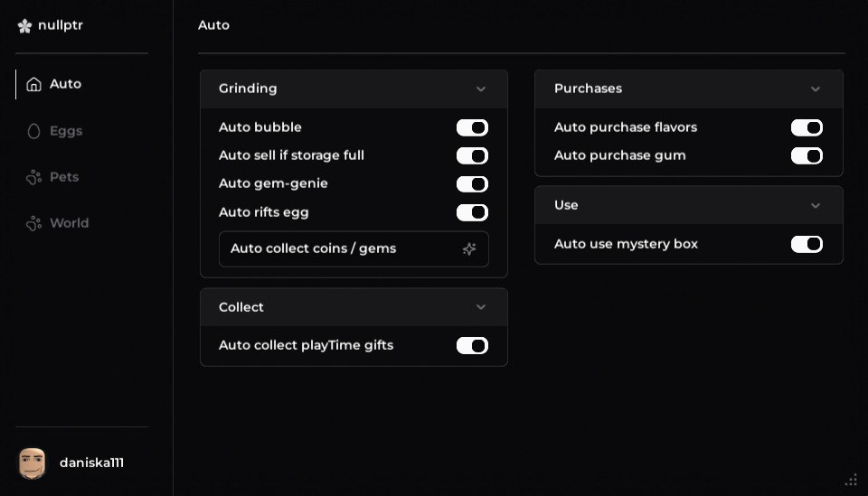Turn off Auto sell if storage full
The height and width of the screenshot is (496, 868).
[x=472, y=155]
